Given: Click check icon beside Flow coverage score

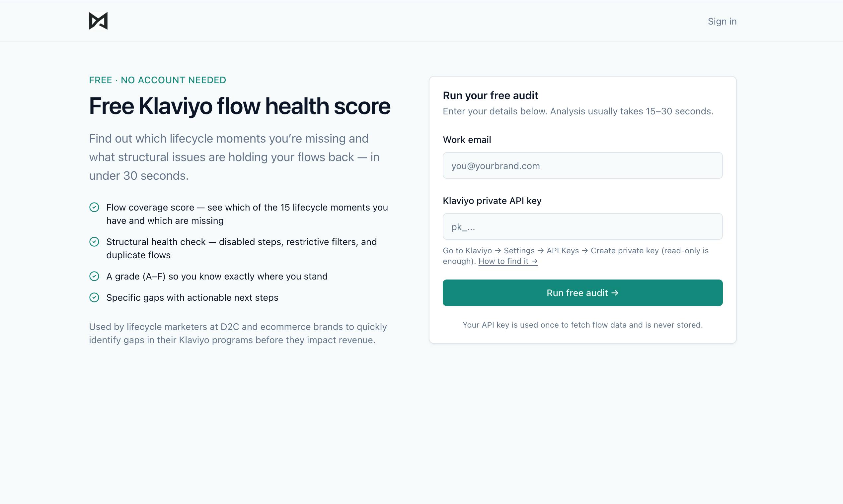Looking at the screenshot, I should point(94,207).
